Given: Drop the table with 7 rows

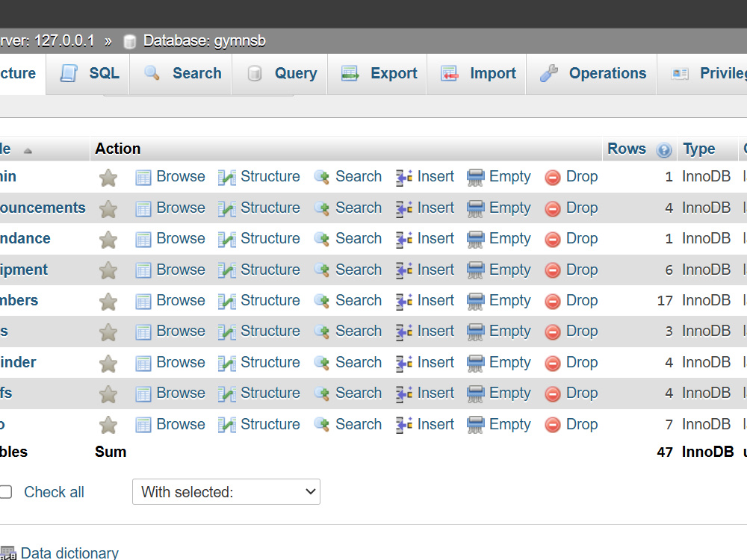Looking at the screenshot, I should [x=582, y=424].
